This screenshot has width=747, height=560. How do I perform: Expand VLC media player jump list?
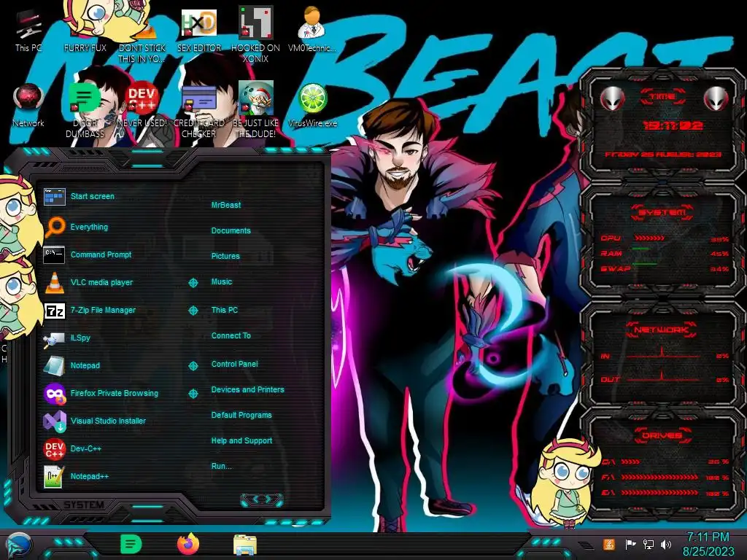coord(193,283)
